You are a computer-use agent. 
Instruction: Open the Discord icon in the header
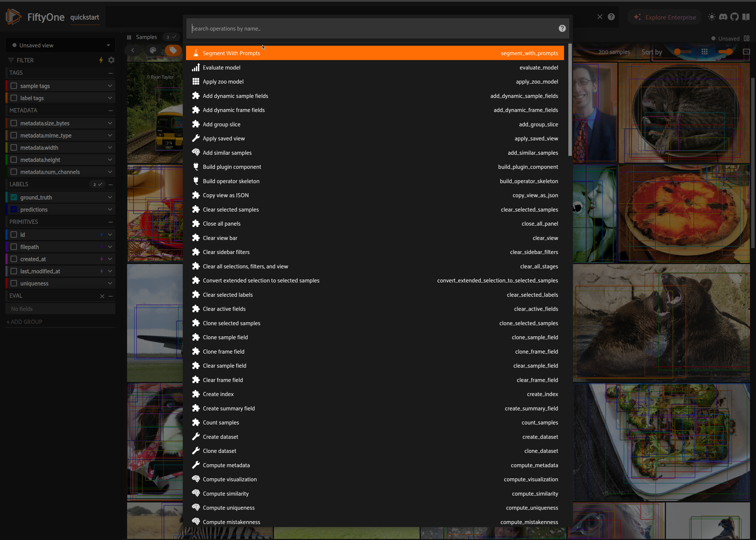point(723,17)
